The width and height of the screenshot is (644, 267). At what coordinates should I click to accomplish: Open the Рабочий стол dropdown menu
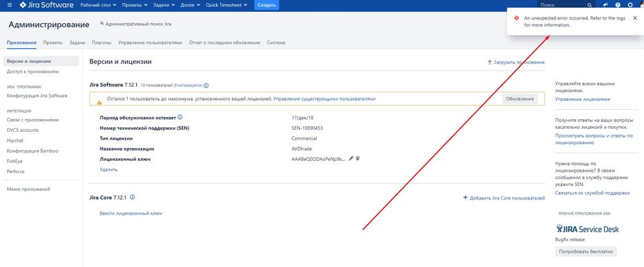coord(99,5)
